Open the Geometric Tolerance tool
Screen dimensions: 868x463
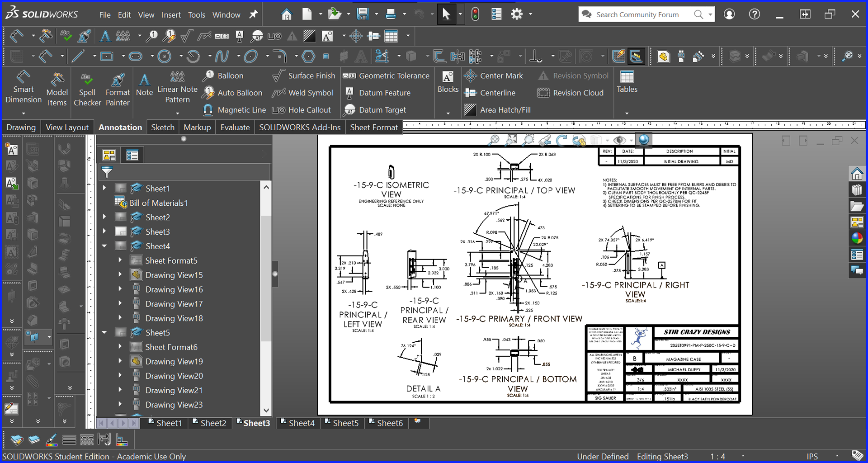(x=386, y=76)
